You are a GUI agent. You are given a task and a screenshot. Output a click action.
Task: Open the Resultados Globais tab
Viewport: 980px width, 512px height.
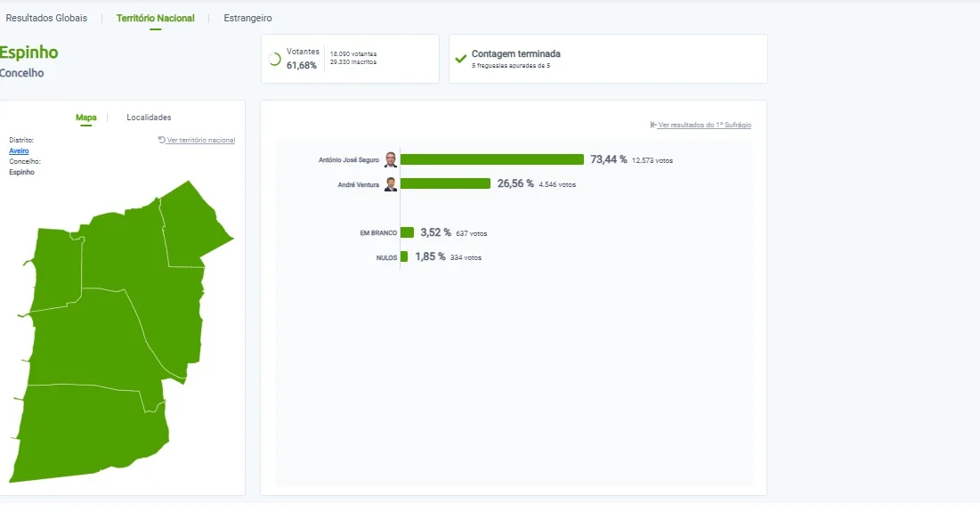[46, 18]
